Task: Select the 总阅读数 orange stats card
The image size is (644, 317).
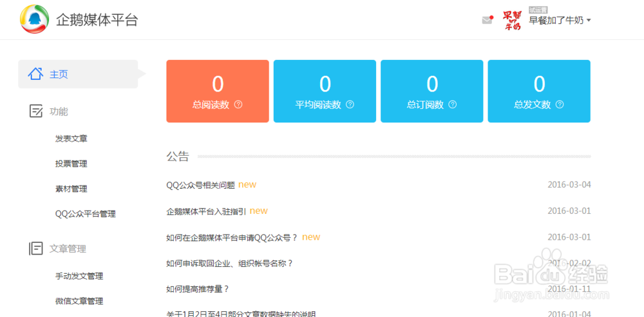Action: tap(218, 91)
